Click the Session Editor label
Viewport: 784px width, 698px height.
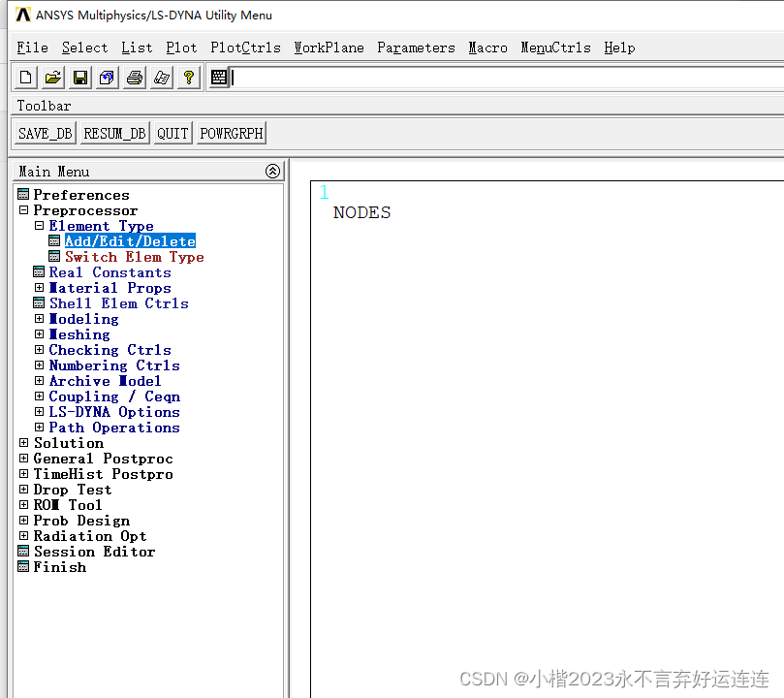tap(95, 552)
